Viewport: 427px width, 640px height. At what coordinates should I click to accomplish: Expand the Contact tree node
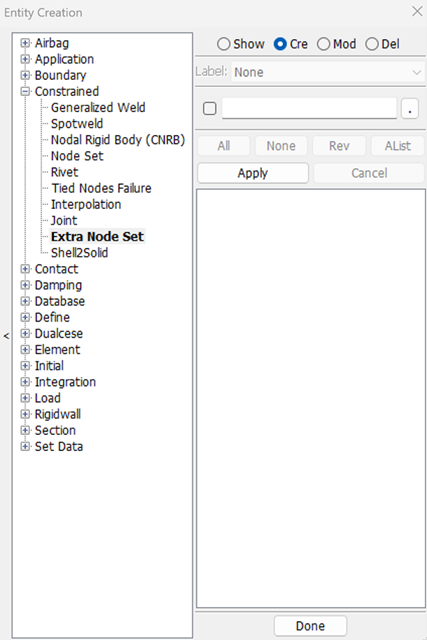click(x=25, y=269)
